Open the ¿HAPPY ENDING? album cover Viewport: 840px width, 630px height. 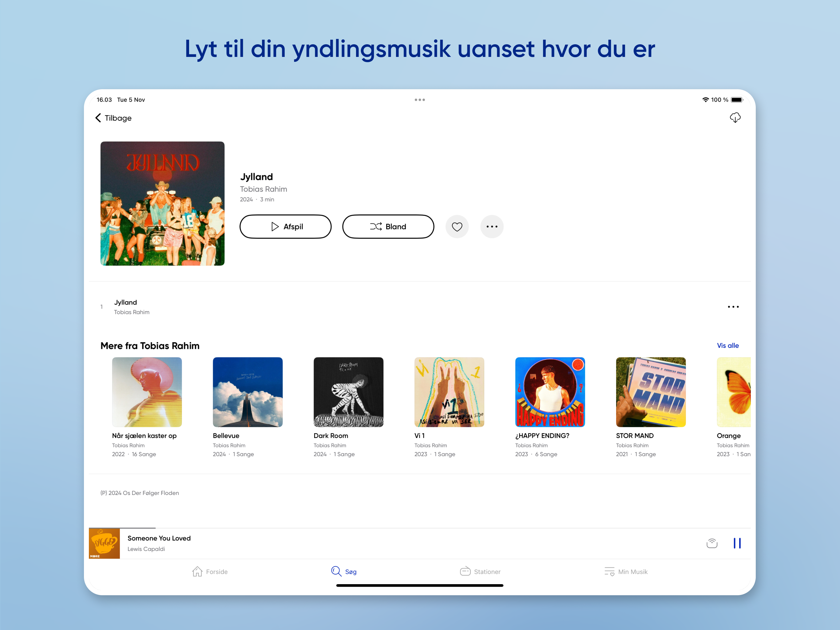pyautogui.click(x=550, y=392)
